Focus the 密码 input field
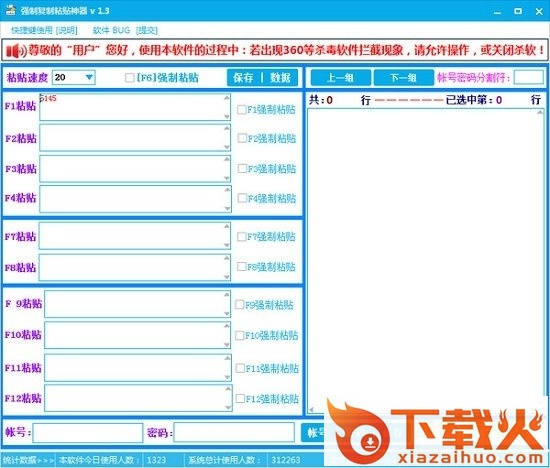Image resolution: width=550 pixels, height=468 pixels. (234, 432)
